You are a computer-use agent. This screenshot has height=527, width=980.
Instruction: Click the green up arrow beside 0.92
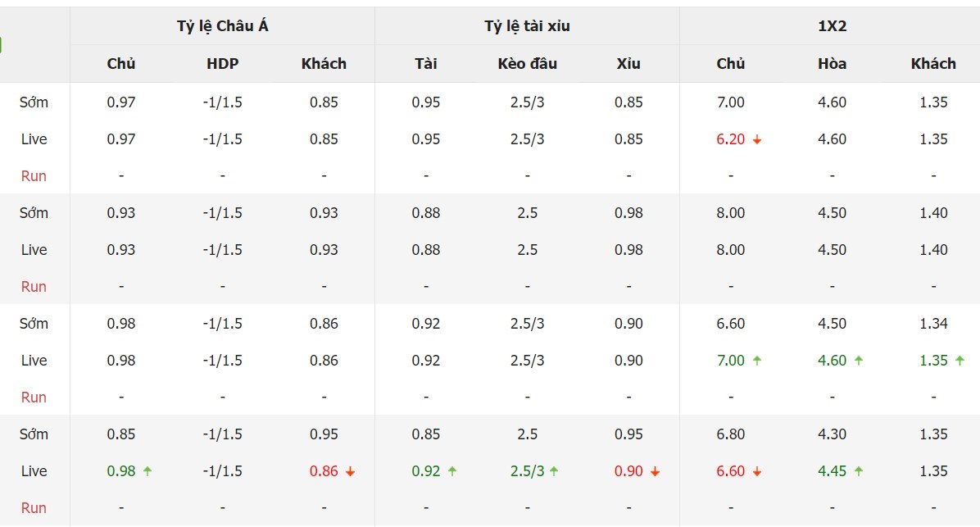coord(452,471)
